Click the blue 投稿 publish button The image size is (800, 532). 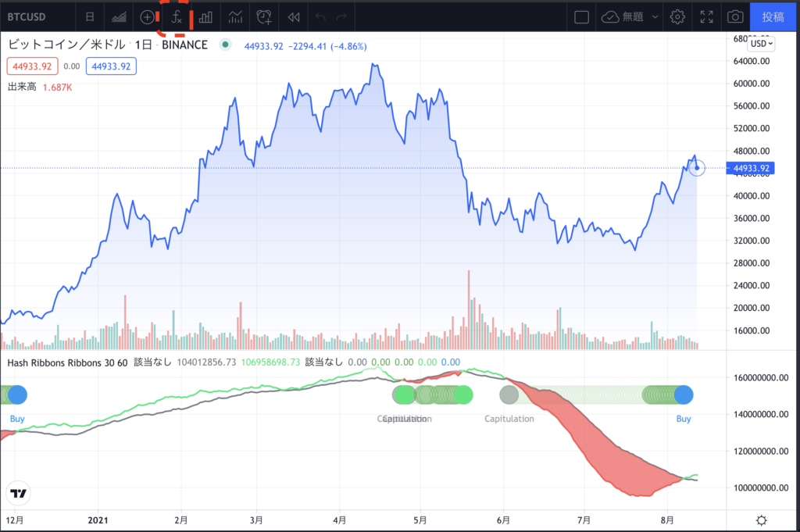(x=773, y=17)
